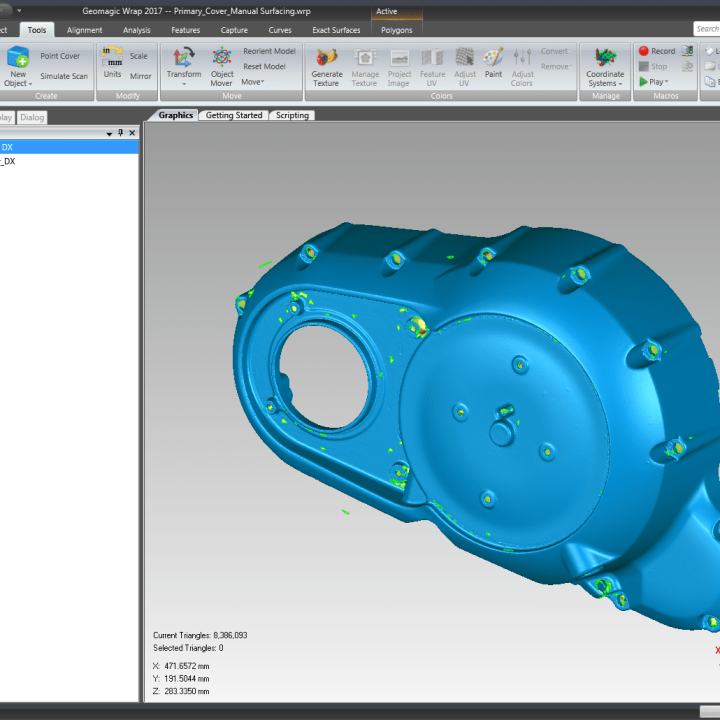Pin the model manager panel
Viewport: 720px width, 720px height.
coord(120,133)
